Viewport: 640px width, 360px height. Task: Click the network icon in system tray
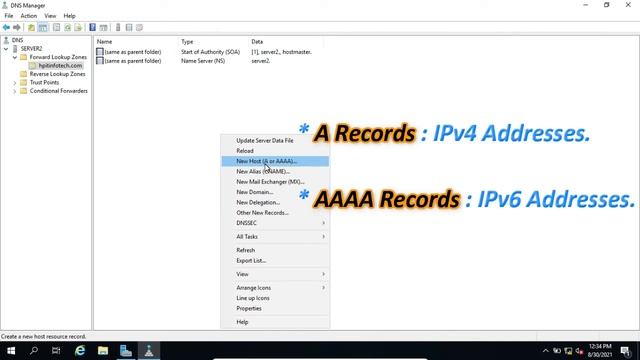coord(568,351)
